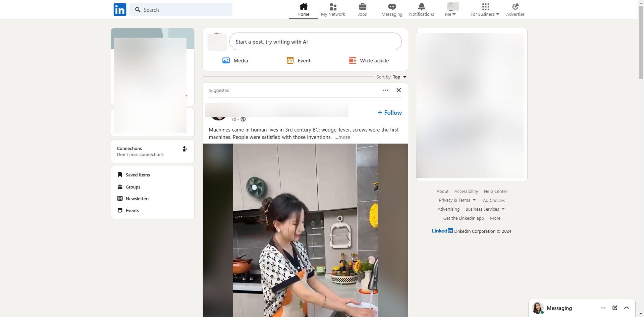Open Saved items in sidebar
This screenshot has height=317, width=644.
[x=138, y=175]
